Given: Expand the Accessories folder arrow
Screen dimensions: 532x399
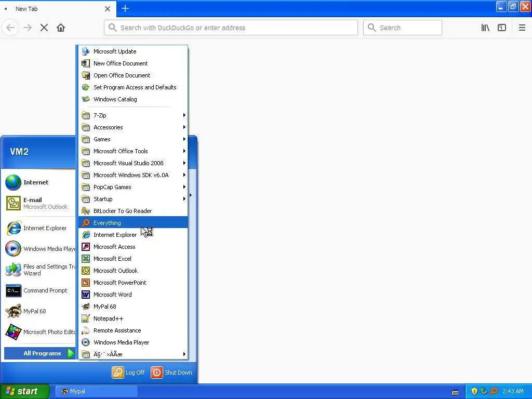Looking at the screenshot, I should (184, 127).
